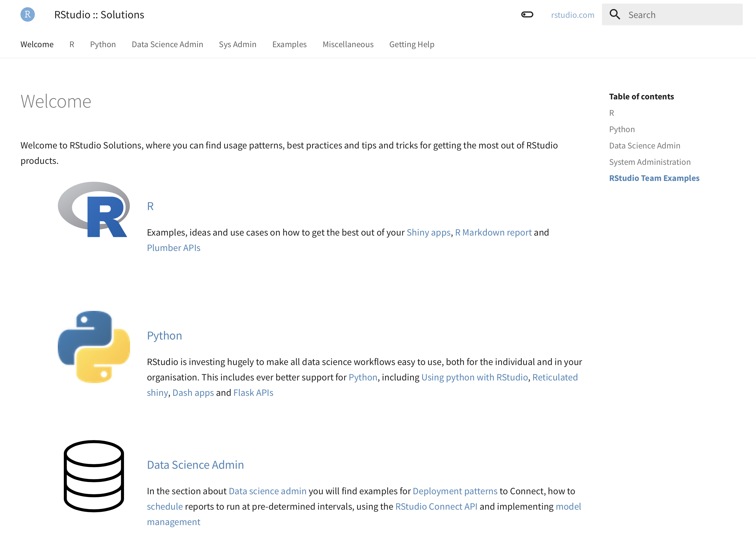Click the RStudio round R logo
This screenshot has width=756, height=539.
coord(27,15)
